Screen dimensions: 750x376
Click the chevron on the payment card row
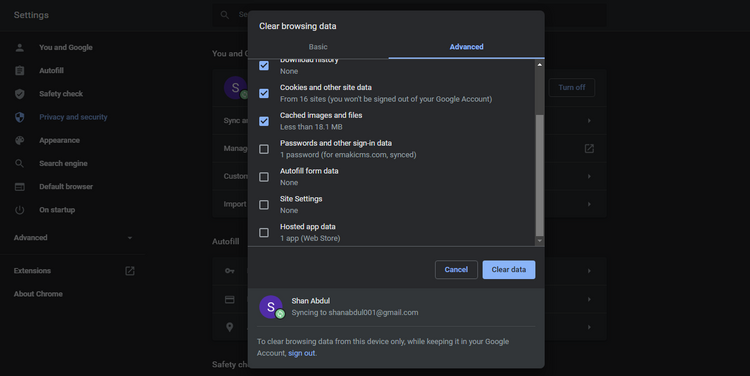coord(589,299)
